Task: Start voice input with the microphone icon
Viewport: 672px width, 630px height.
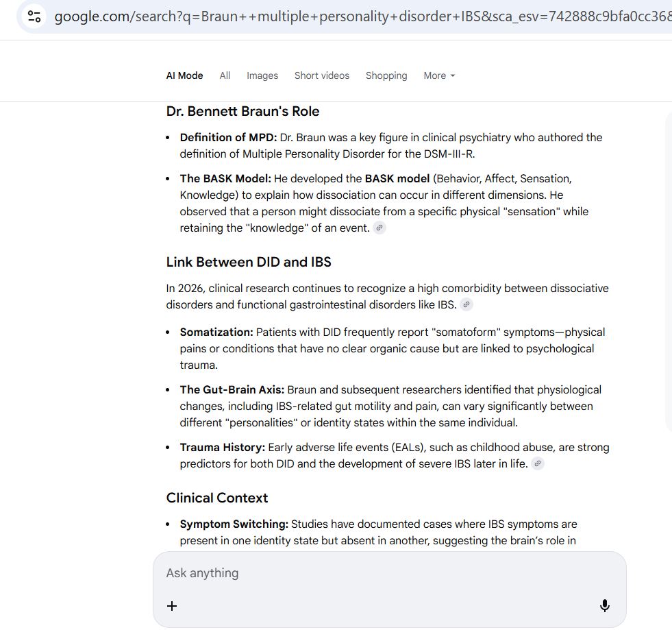Action: tap(605, 606)
